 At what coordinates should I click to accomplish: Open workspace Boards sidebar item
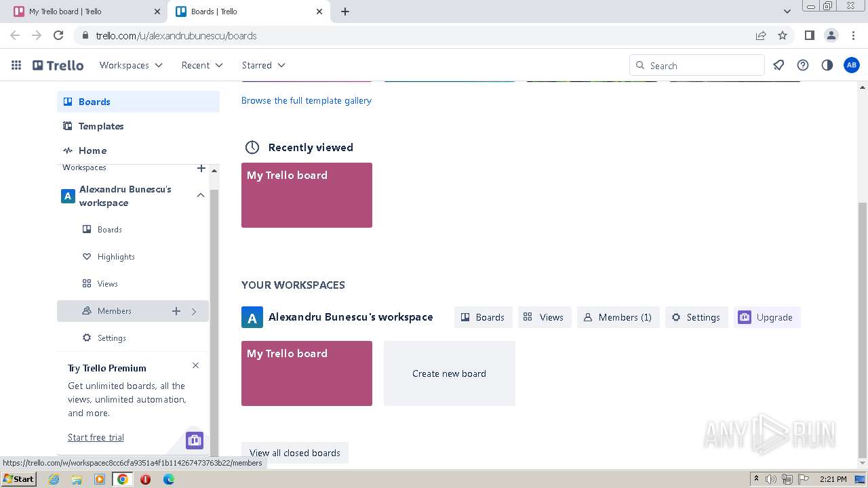(x=133, y=230)
